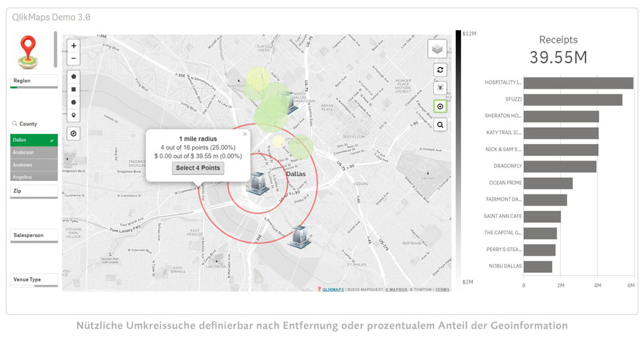The width and height of the screenshot is (644, 357).
Task: Click the SAINT ANN CAFE bar
Action: (542, 217)
